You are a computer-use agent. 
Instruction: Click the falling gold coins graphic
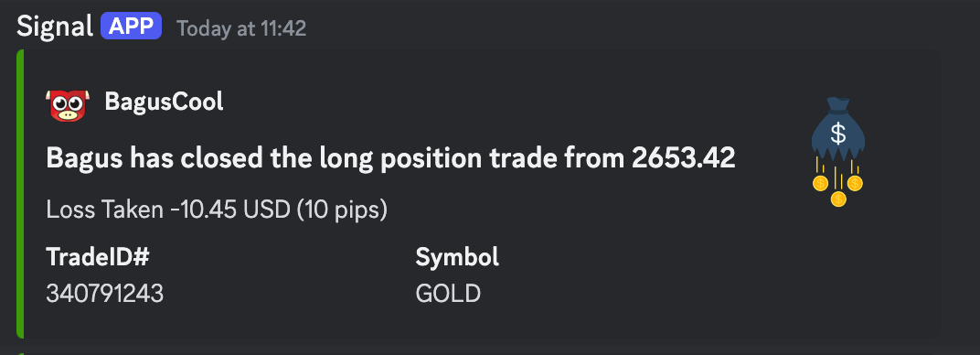click(x=837, y=185)
